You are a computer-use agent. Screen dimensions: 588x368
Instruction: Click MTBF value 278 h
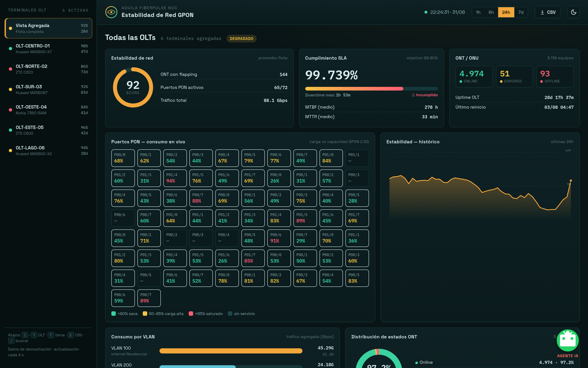pos(431,107)
